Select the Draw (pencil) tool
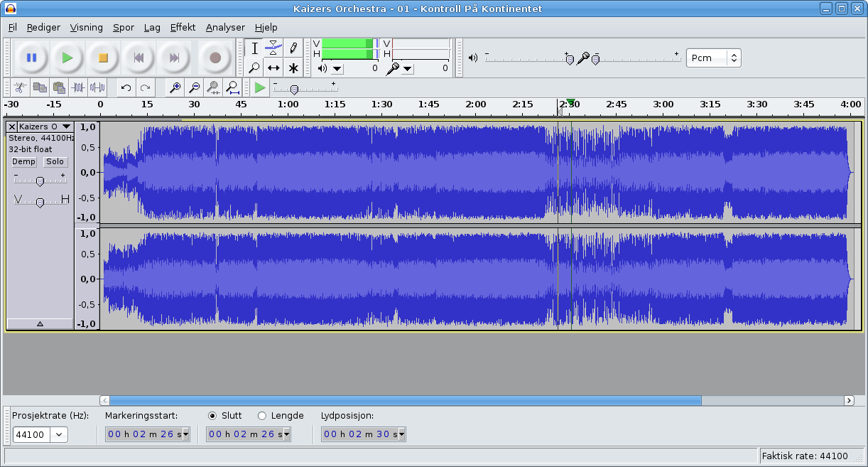Viewport: 868px width, 467px height. 293,48
